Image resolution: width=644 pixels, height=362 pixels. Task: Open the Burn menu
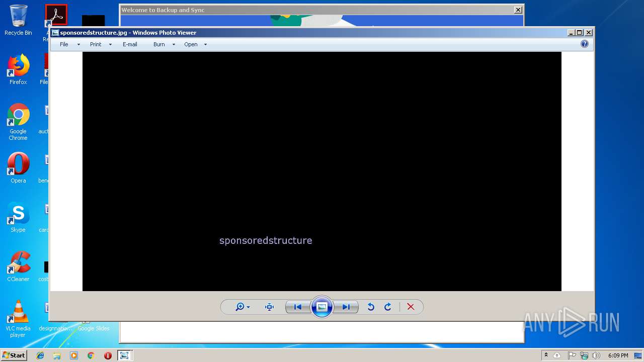[159, 44]
